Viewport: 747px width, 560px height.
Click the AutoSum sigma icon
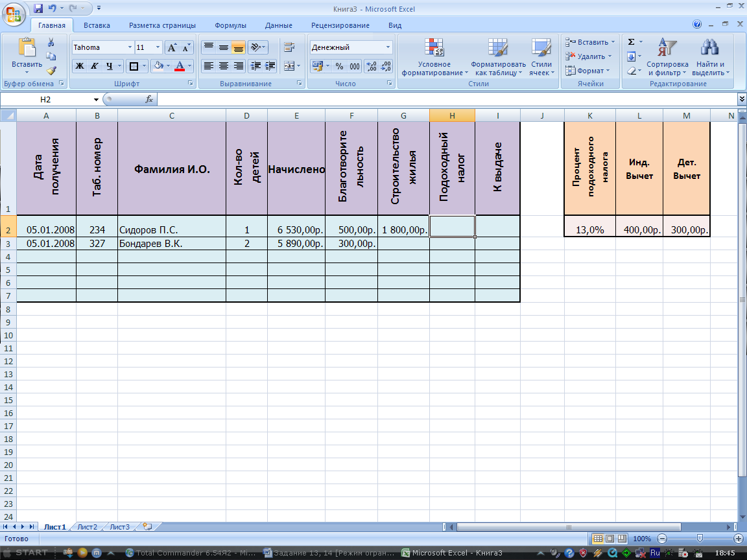coord(631,42)
